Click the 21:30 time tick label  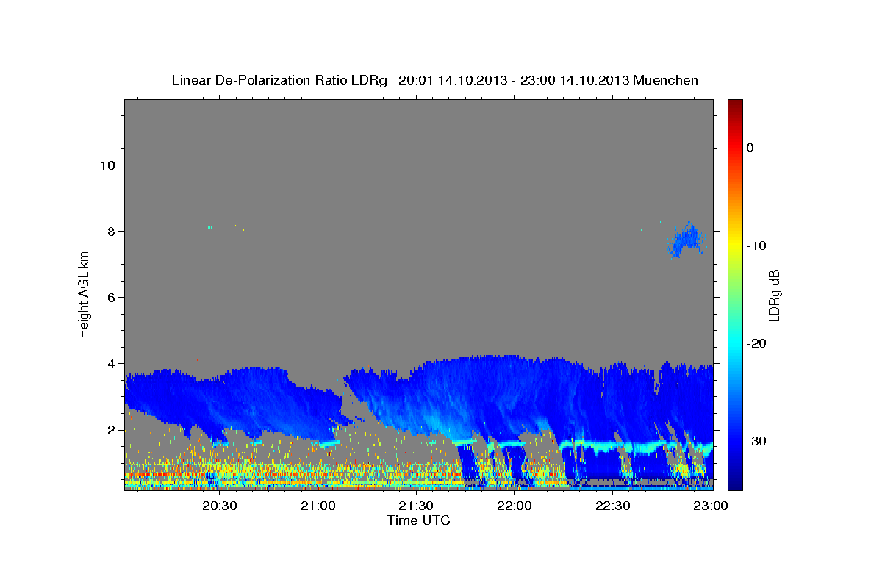pyautogui.click(x=416, y=506)
